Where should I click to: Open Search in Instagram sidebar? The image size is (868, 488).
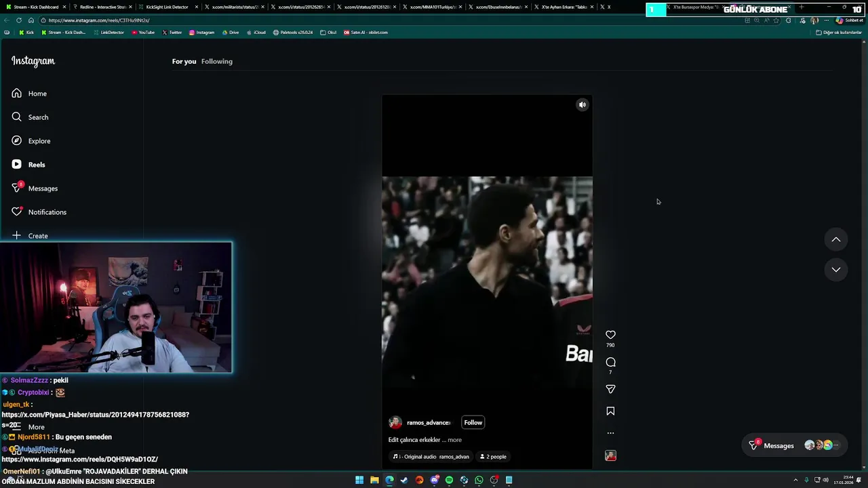coord(30,117)
